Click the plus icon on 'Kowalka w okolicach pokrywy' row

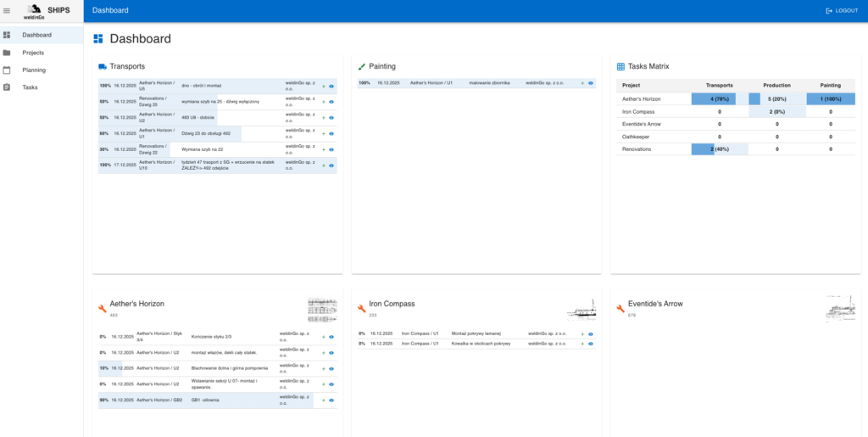(582, 344)
